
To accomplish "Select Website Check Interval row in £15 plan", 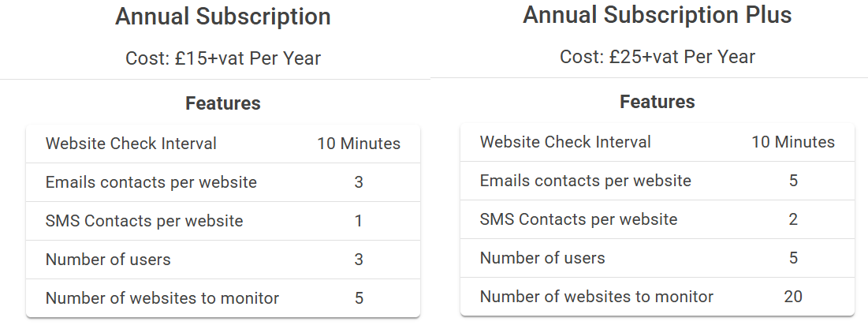I will pyautogui.click(x=131, y=144).
